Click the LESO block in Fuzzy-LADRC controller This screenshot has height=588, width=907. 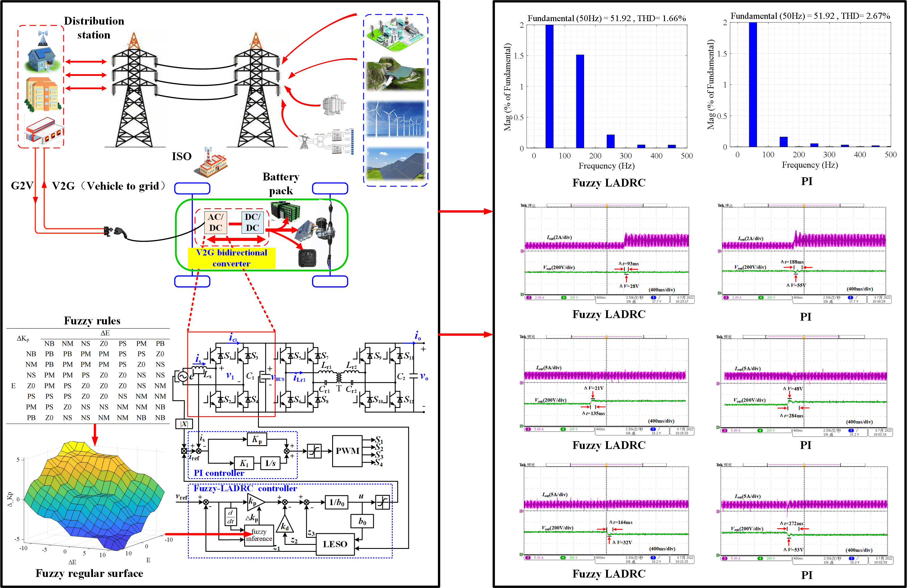pos(335,544)
